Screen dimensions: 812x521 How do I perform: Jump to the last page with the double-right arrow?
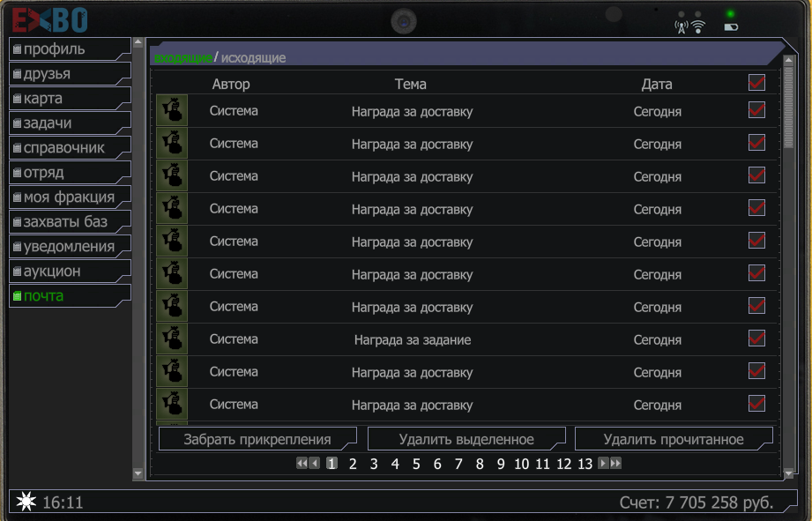coord(615,463)
